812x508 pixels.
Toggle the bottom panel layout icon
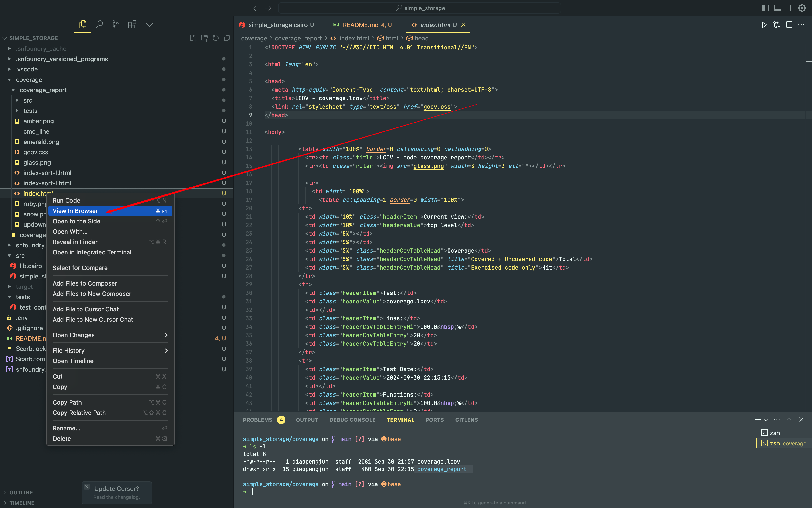777,8
